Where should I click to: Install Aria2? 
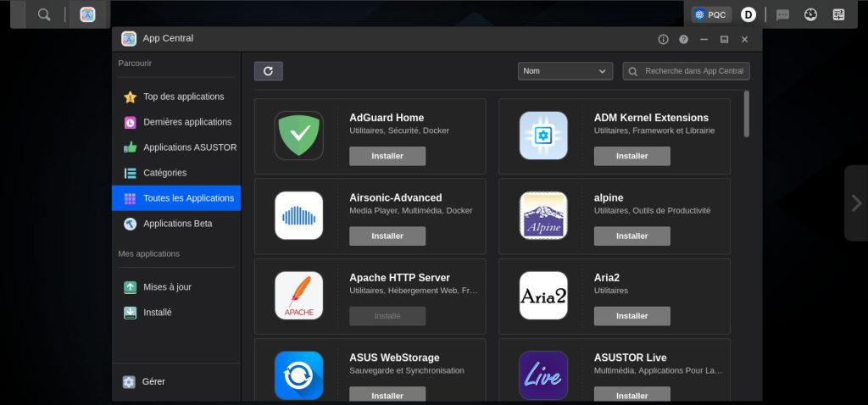632,316
